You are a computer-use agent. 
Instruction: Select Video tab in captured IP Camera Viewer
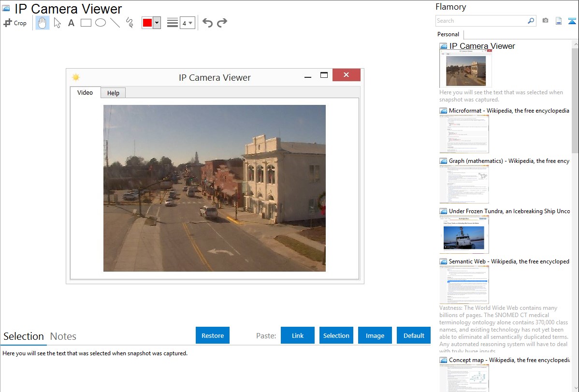coord(85,93)
